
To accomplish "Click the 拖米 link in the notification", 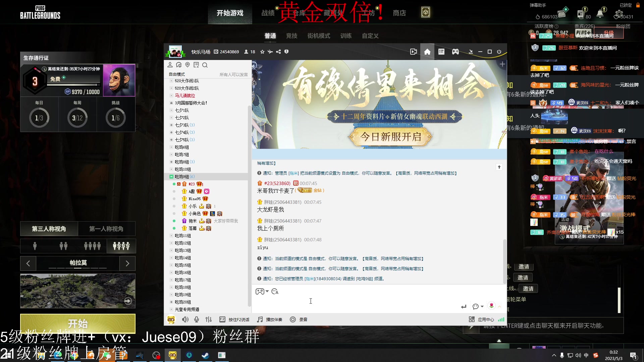I will [310, 279].
